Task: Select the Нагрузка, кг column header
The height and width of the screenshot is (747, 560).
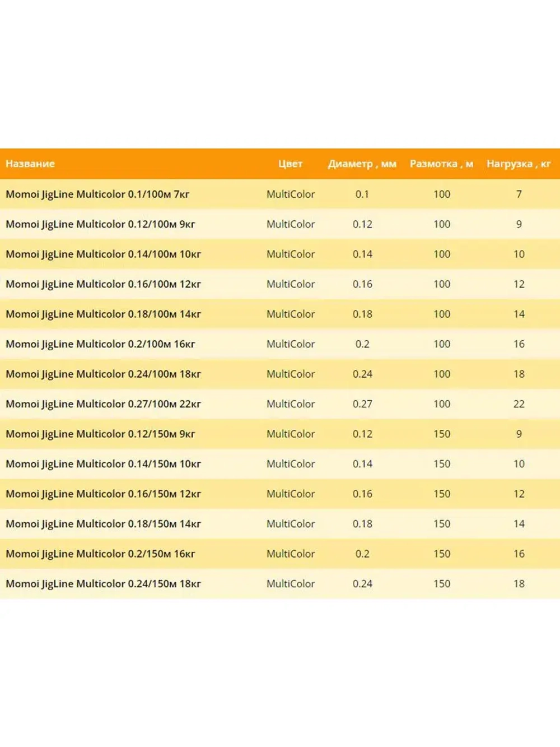Action: point(519,164)
